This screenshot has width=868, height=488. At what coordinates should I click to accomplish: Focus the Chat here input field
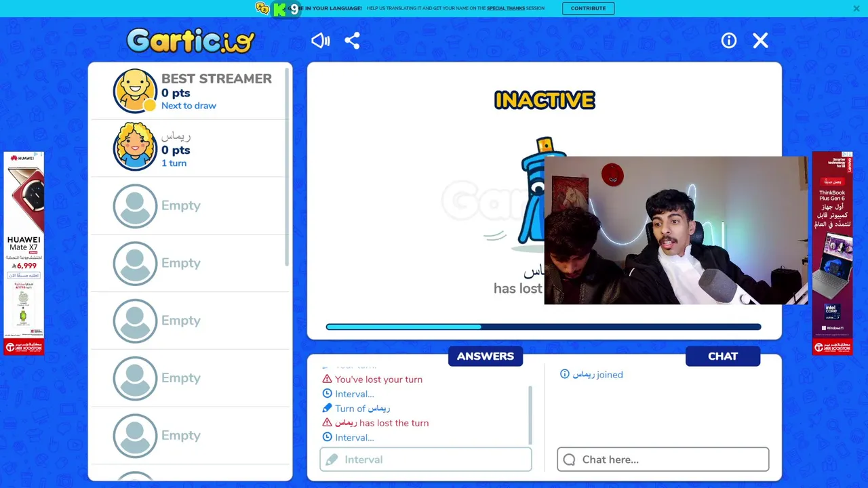point(663,460)
